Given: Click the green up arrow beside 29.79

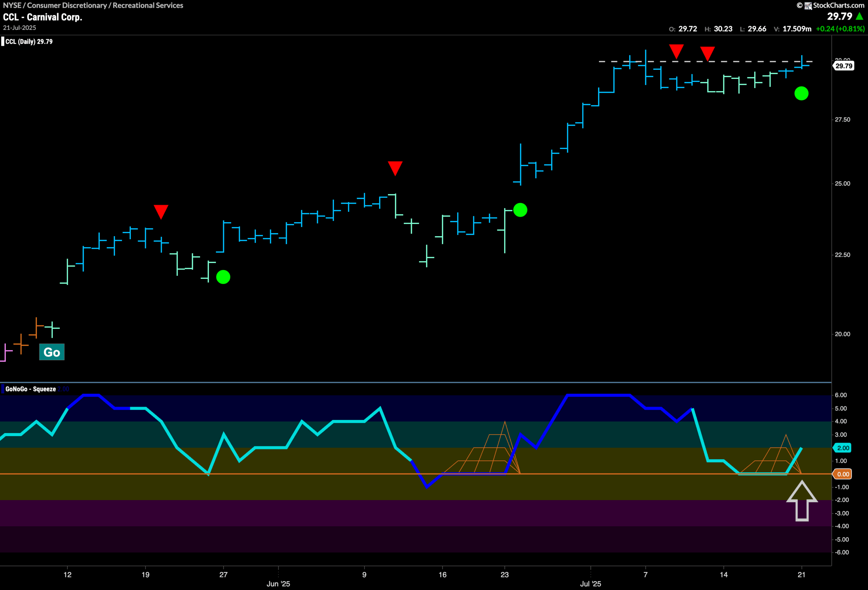Looking at the screenshot, I should [x=860, y=16].
